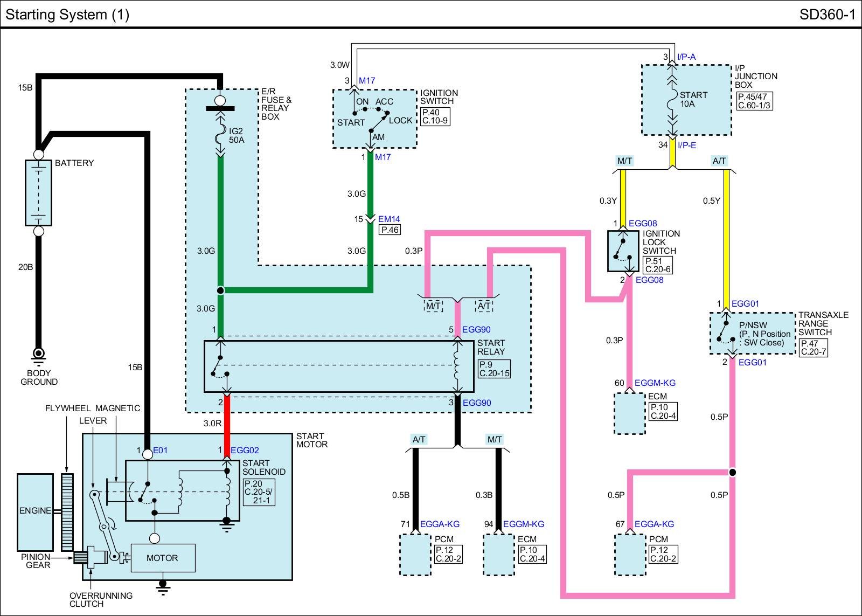Select the P/NSW transaxle range switch box
Image resolution: width=862 pixels, height=616 pixels.
pyautogui.click(x=752, y=334)
